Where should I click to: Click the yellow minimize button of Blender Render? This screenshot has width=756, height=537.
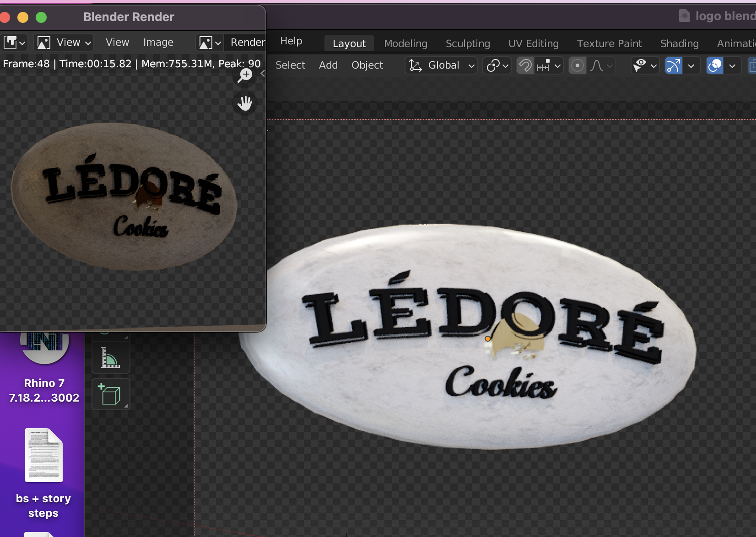(23, 17)
